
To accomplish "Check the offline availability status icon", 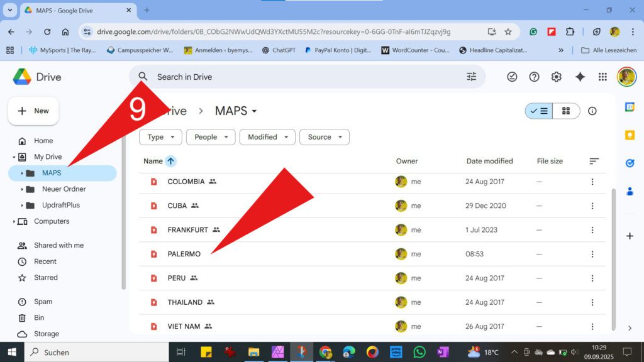I will click(512, 76).
